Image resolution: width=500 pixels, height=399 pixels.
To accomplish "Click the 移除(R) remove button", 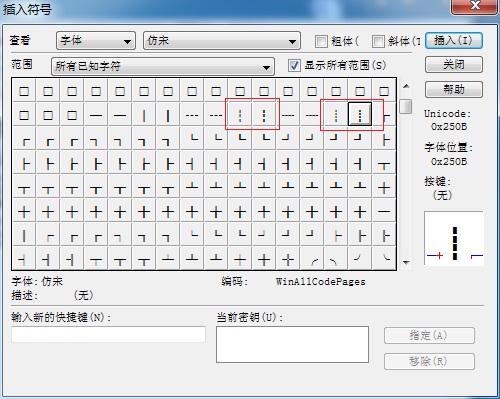I will coord(429,361).
